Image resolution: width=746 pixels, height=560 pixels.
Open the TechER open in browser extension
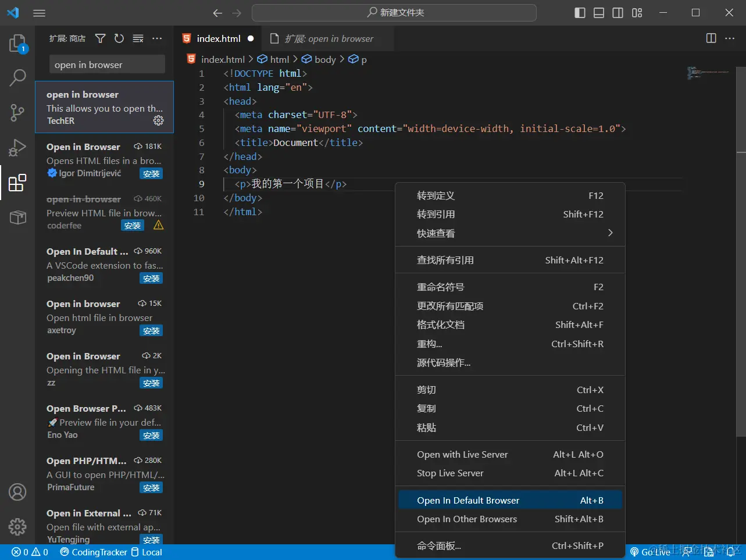tap(105, 108)
